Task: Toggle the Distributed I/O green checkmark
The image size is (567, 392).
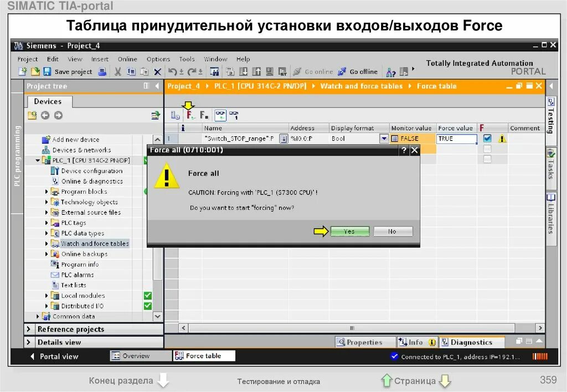Action: (x=147, y=306)
